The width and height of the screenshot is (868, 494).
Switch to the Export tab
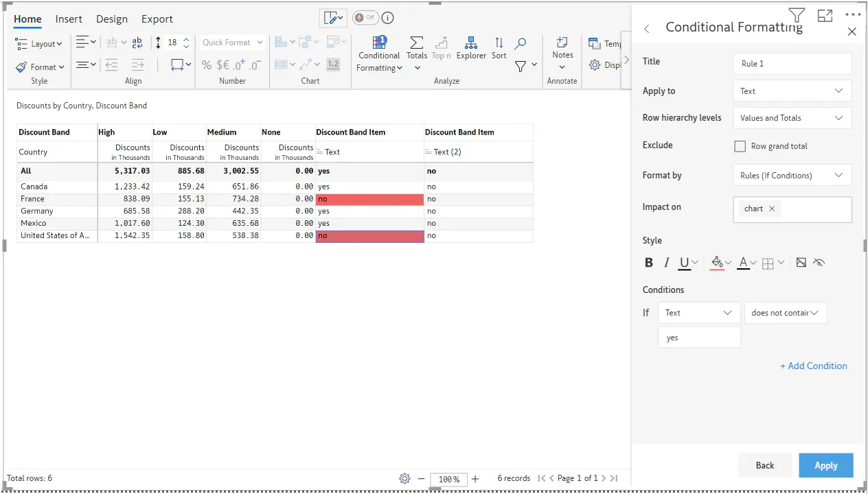[x=157, y=19]
